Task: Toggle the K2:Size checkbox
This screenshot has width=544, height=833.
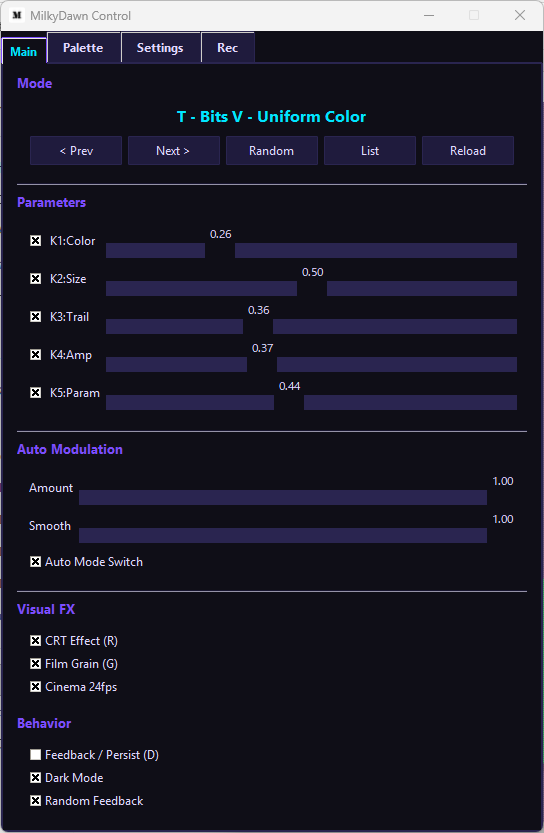Action: tap(36, 279)
